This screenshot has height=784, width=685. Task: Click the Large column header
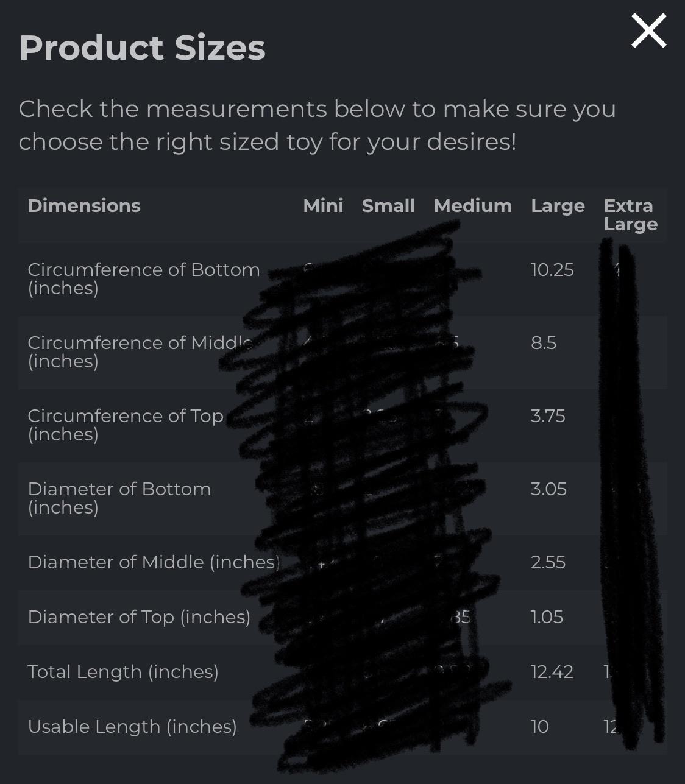558,206
